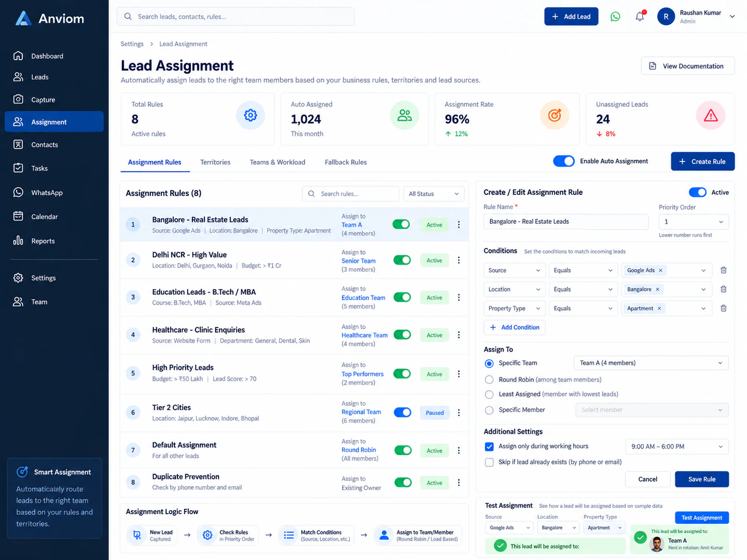Switch to the Territories tab
Image resolution: width=747 pixels, height=560 pixels.
click(x=215, y=162)
